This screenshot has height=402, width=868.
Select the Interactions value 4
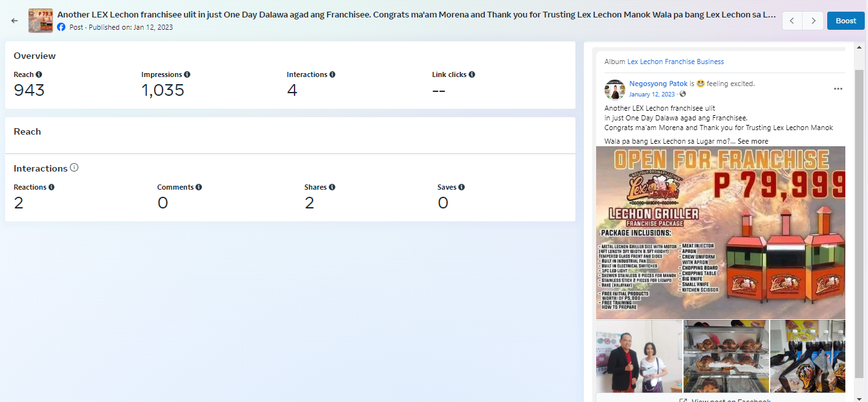pyautogui.click(x=292, y=90)
